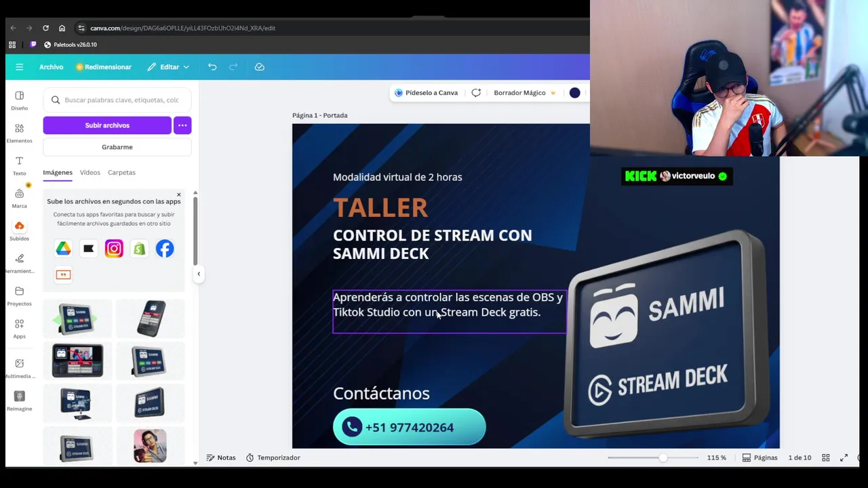
Task: Go to browser home page
Action: coord(62,28)
